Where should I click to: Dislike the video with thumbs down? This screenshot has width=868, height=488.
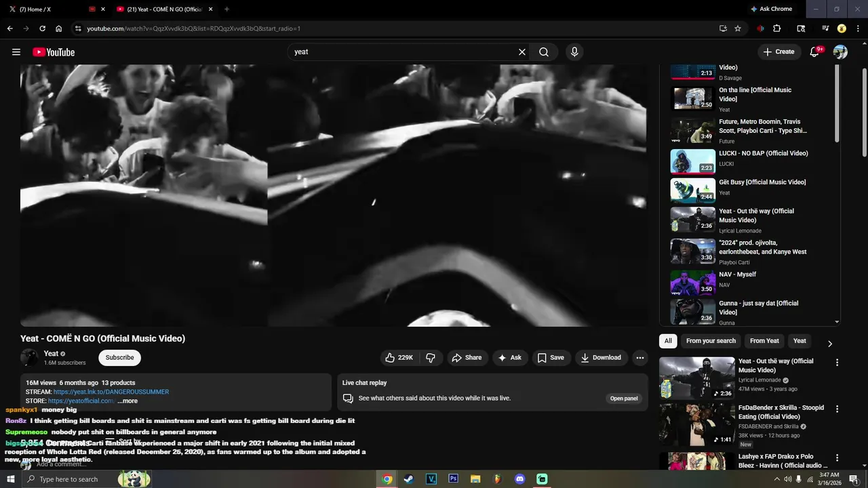[431, 358]
